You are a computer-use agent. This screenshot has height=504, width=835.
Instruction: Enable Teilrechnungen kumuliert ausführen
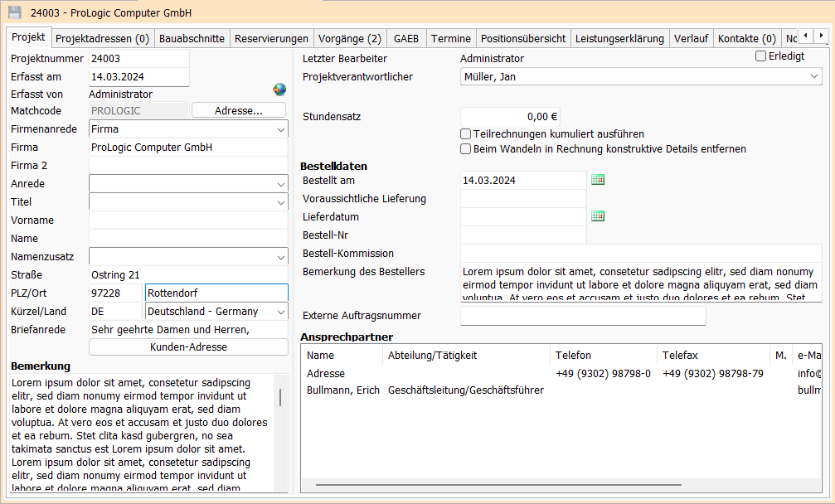(466, 134)
